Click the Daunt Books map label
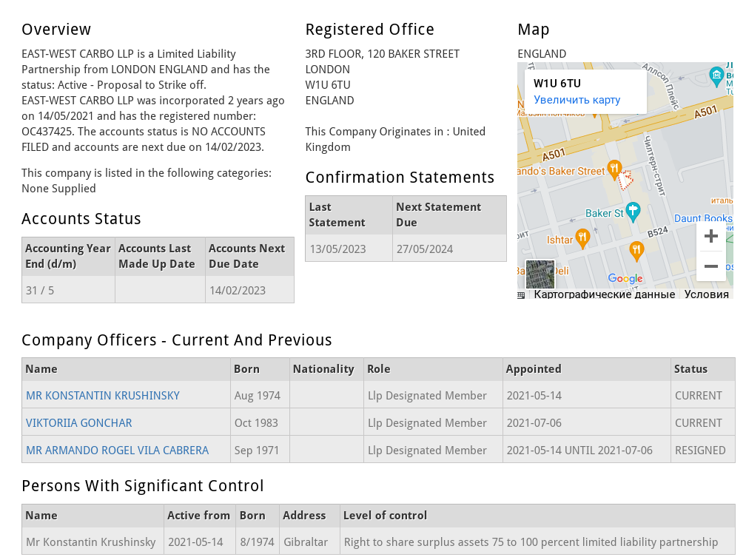 pyautogui.click(x=703, y=218)
